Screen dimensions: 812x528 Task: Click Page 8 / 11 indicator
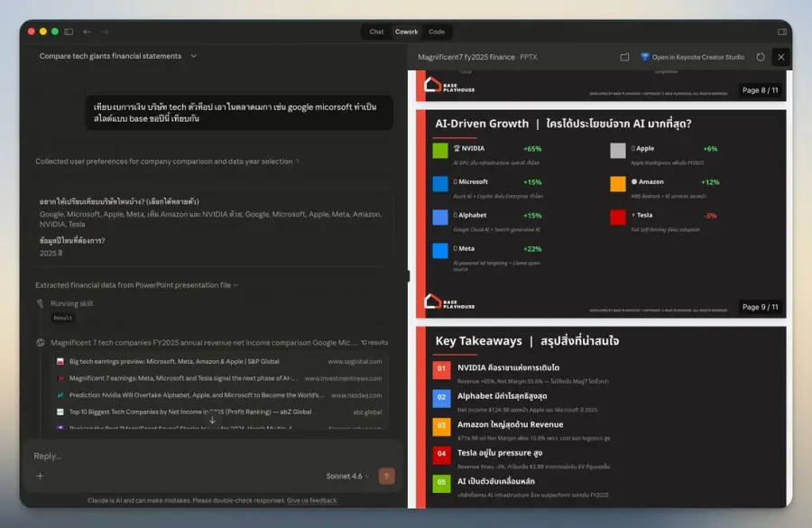pos(760,90)
